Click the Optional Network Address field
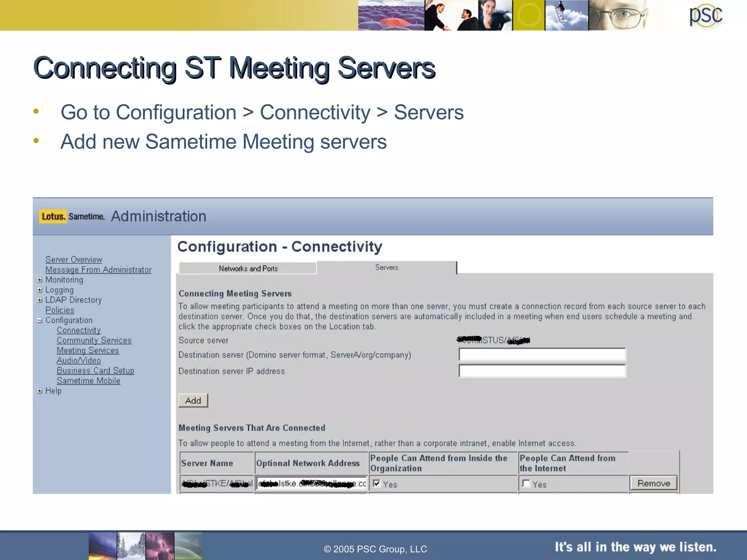747x560 pixels. (311, 484)
